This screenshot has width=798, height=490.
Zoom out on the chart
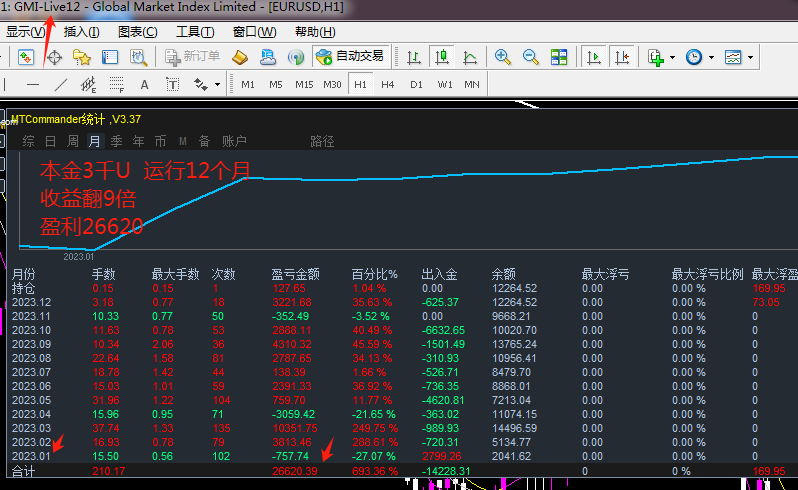point(531,57)
